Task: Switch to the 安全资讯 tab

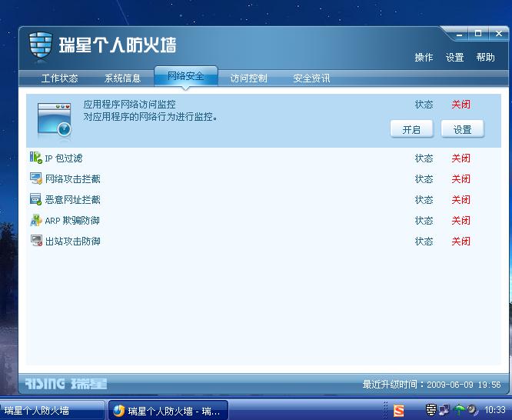Action: tap(311, 78)
